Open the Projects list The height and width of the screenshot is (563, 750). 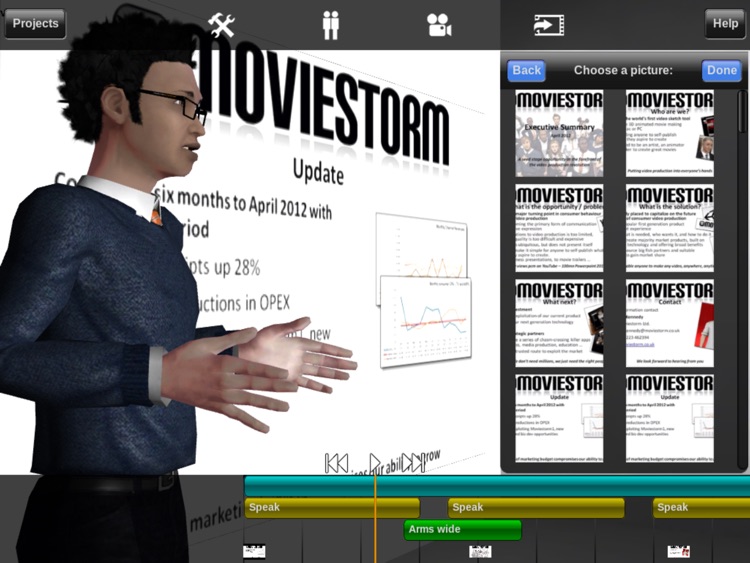click(35, 23)
